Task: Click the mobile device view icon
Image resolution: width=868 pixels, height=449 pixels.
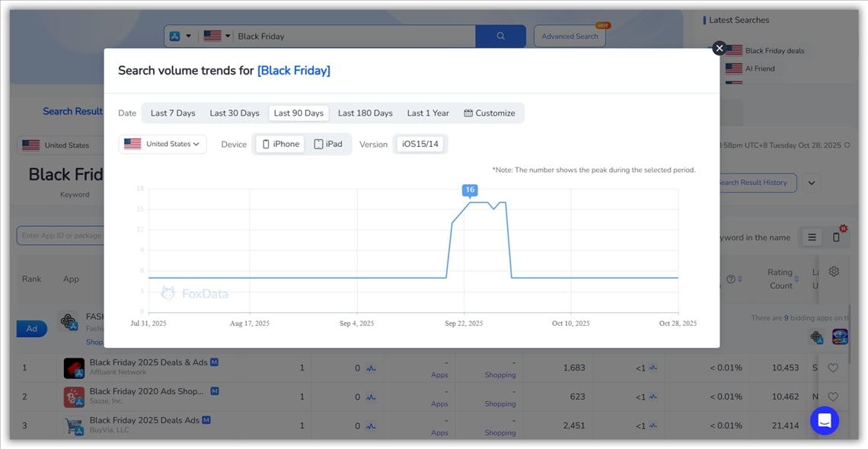Action: tap(836, 237)
